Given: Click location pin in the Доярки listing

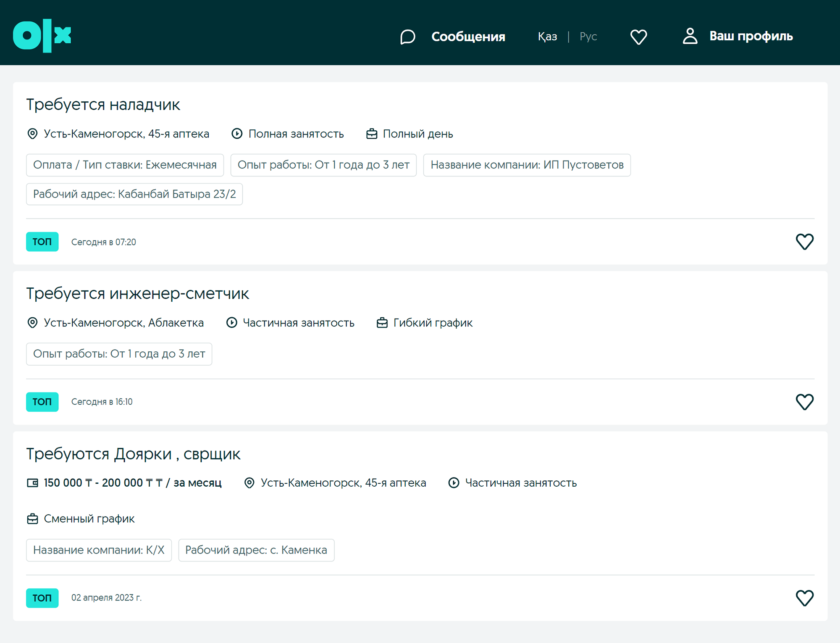Looking at the screenshot, I should [249, 483].
